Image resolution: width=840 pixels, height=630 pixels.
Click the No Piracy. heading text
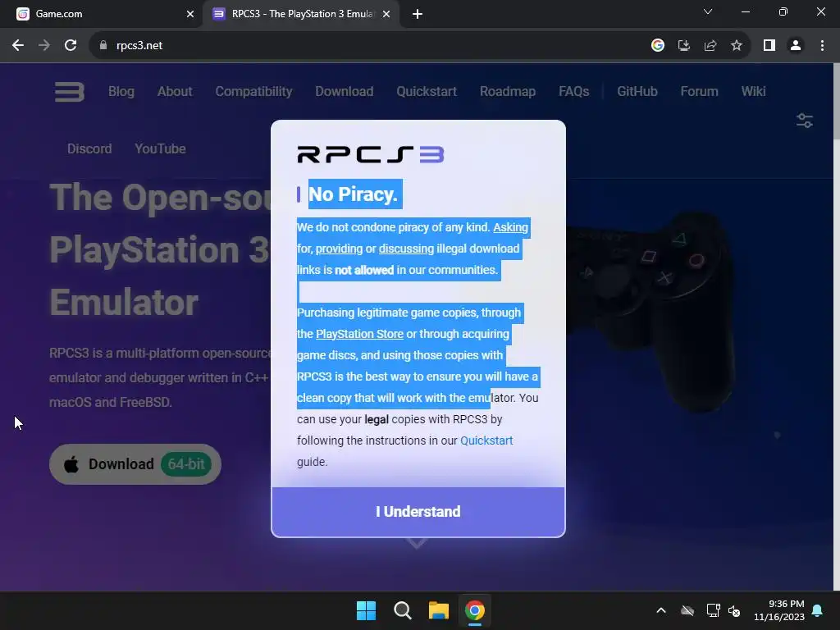[353, 194]
